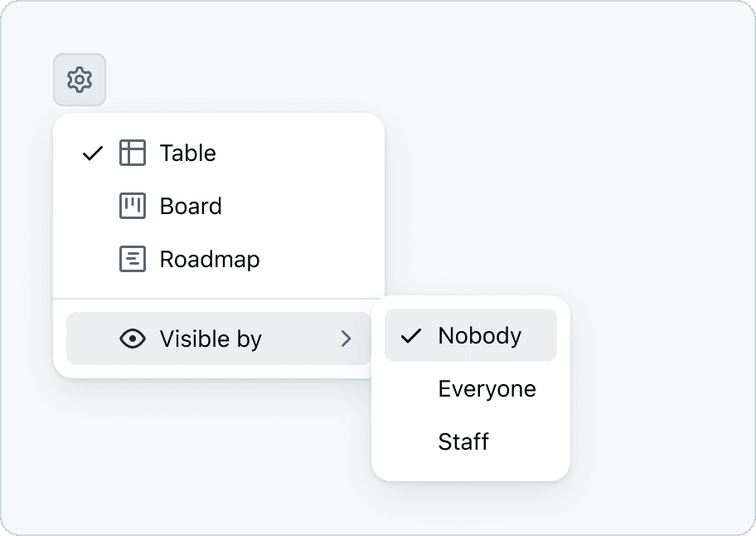
Task: Click the empty check slot beside Roadmap
Action: pos(93,259)
